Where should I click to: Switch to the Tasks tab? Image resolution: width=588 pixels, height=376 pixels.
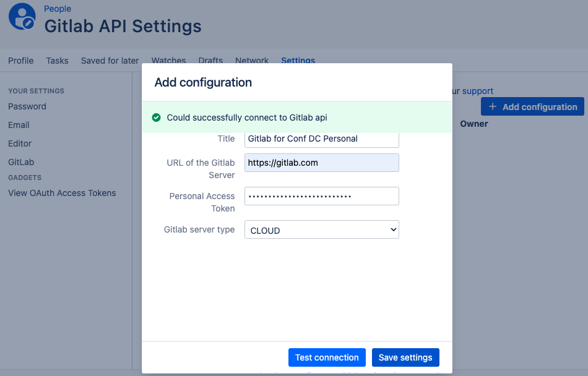(x=57, y=61)
